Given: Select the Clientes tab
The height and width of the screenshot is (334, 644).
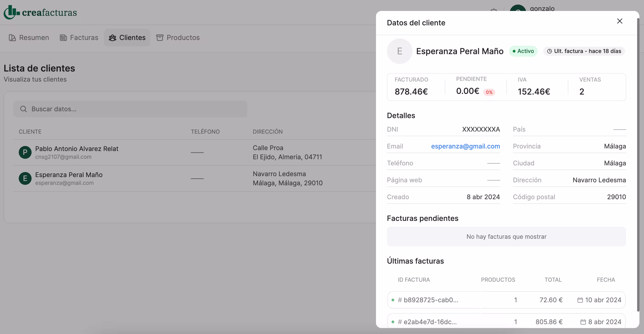Looking at the screenshot, I should coord(127,37).
